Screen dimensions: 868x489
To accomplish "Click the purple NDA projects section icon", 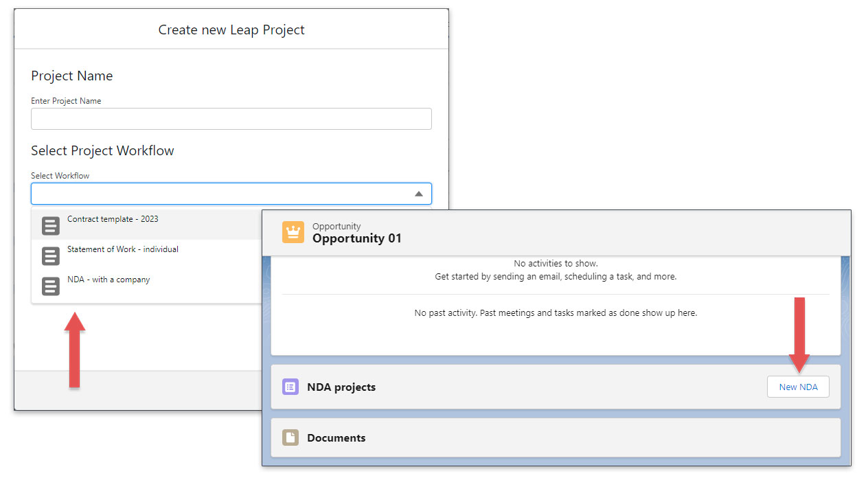I will pyautogui.click(x=290, y=387).
